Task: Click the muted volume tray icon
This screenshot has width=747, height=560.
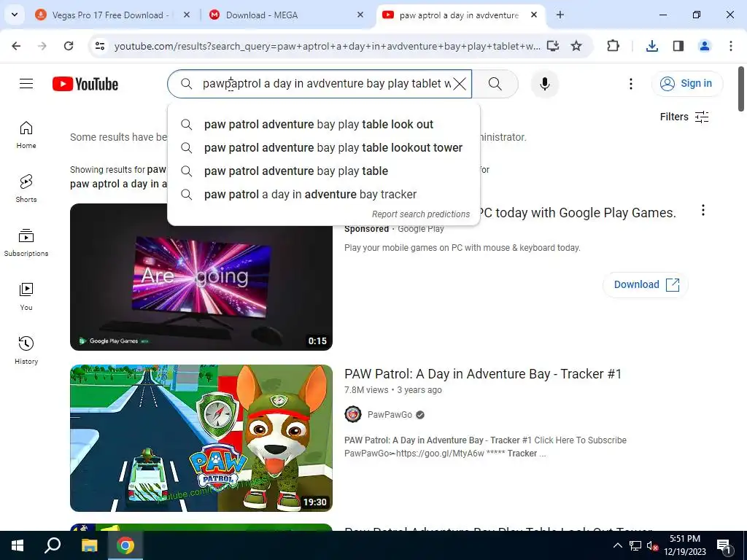Action: coord(652,545)
